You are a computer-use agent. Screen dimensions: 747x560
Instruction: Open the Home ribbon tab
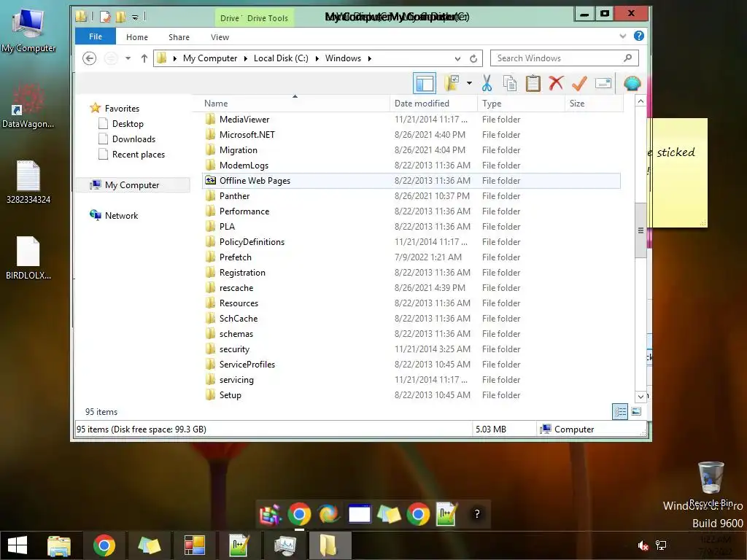136,37
